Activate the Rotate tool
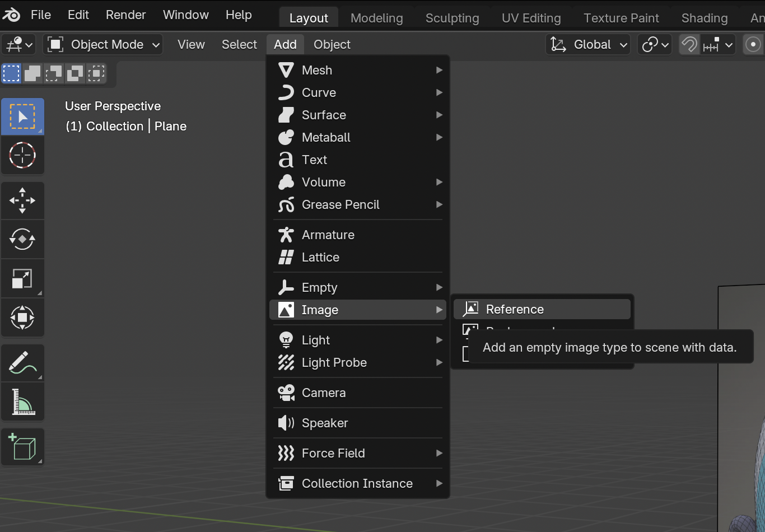The height and width of the screenshot is (532, 765). click(x=22, y=240)
